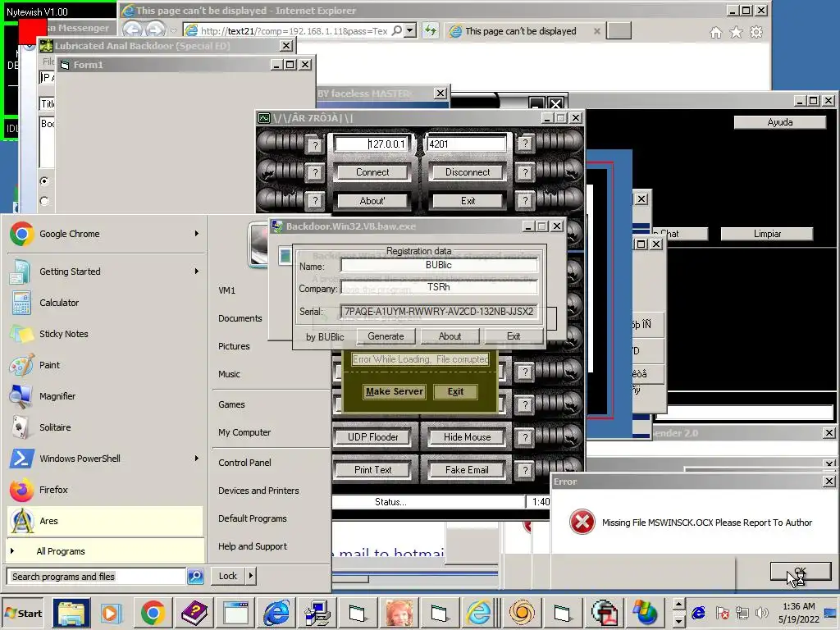Image resolution: width=840 pixels, height=630 pixels.
Task: Click the IE Home icon
Action: pyautogui.click(x=715, y=33)
